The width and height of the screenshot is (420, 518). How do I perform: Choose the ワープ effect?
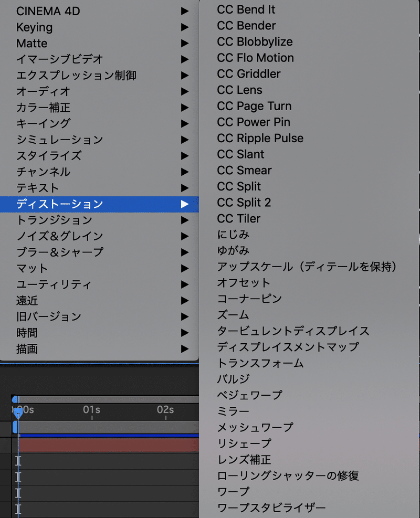pos(309,492)
